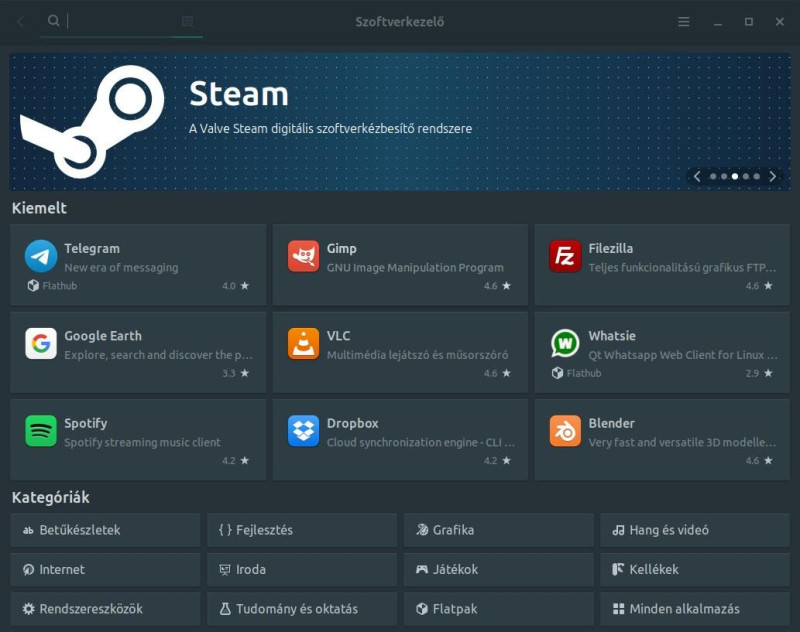Click the VLC cone icon
Viewport: 800px width, 632px height.
click(x=303, y=343)
